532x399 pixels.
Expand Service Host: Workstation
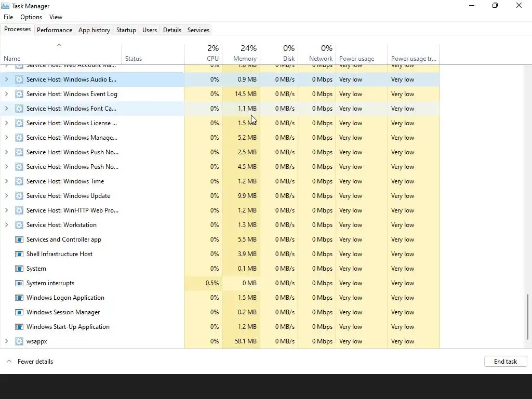(x=6, y=225)
